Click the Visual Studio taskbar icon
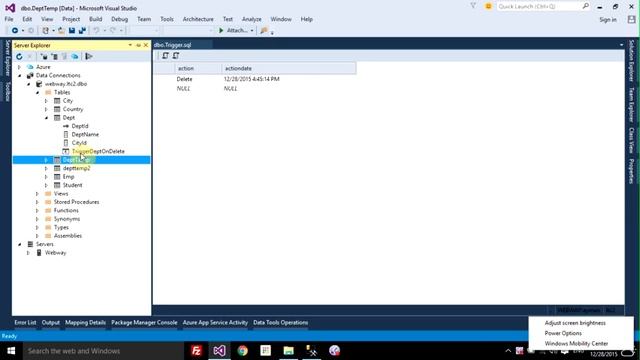The width and height of the screenshot is (640, 360). pos(219,351)
